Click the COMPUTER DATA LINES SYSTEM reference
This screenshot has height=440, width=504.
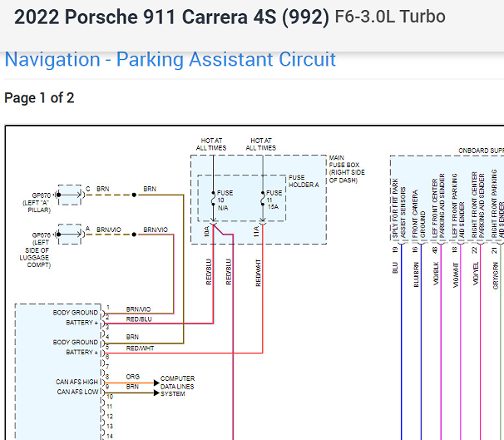click(x=177, y=386)
